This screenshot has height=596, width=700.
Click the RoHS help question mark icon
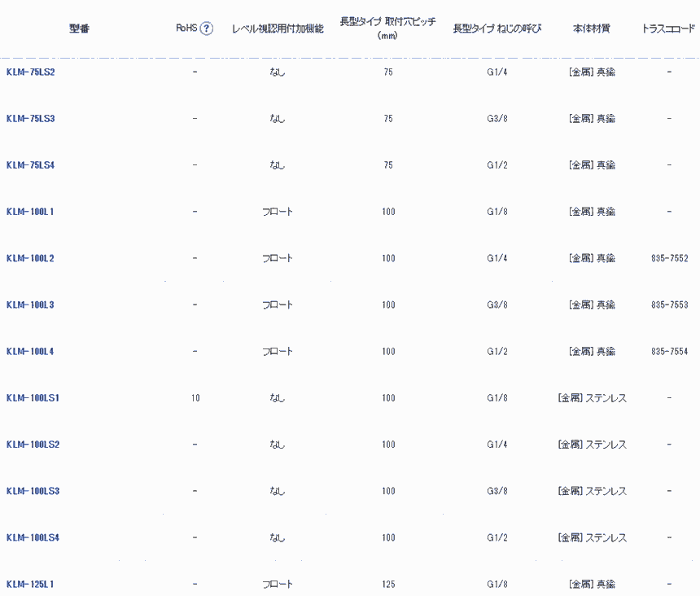click(x=207, y=28)
